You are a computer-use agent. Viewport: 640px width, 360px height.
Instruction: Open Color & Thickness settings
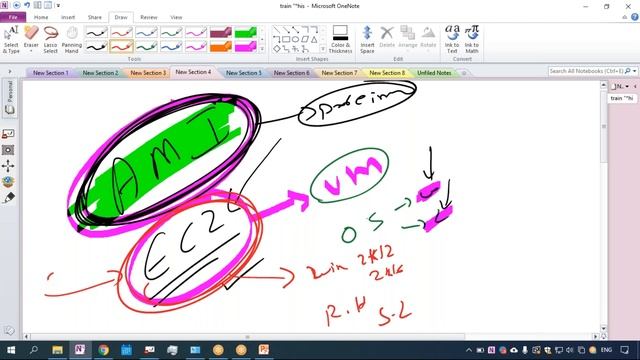point(340,40)
